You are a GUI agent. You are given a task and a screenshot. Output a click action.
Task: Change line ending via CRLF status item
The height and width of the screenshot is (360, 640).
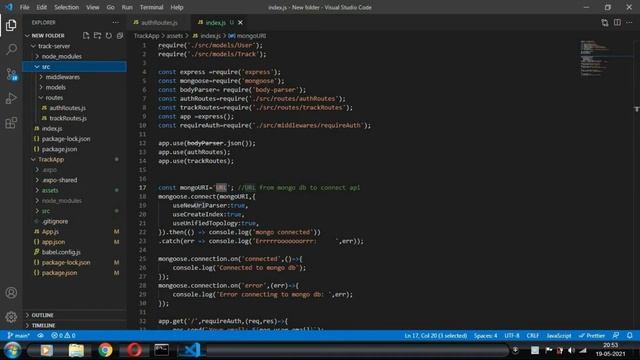(533, 336)
